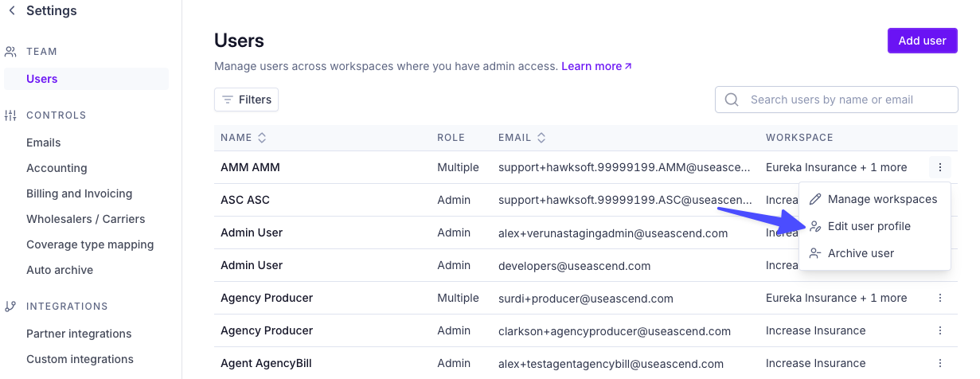Select Agency Producer with surdi+producer email
980x379 pixels.
[267, 298]
